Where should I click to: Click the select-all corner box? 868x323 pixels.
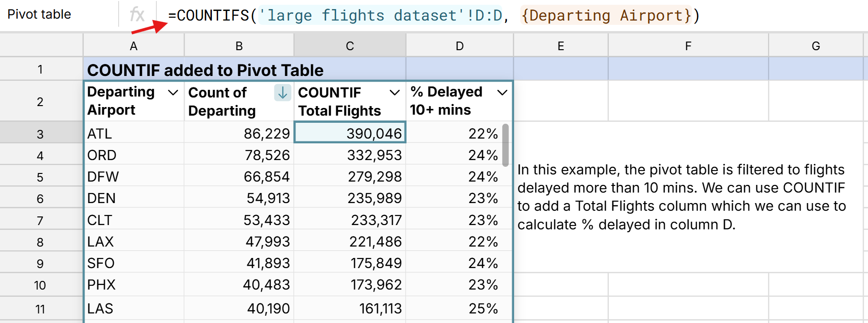(x=41, y=46)
